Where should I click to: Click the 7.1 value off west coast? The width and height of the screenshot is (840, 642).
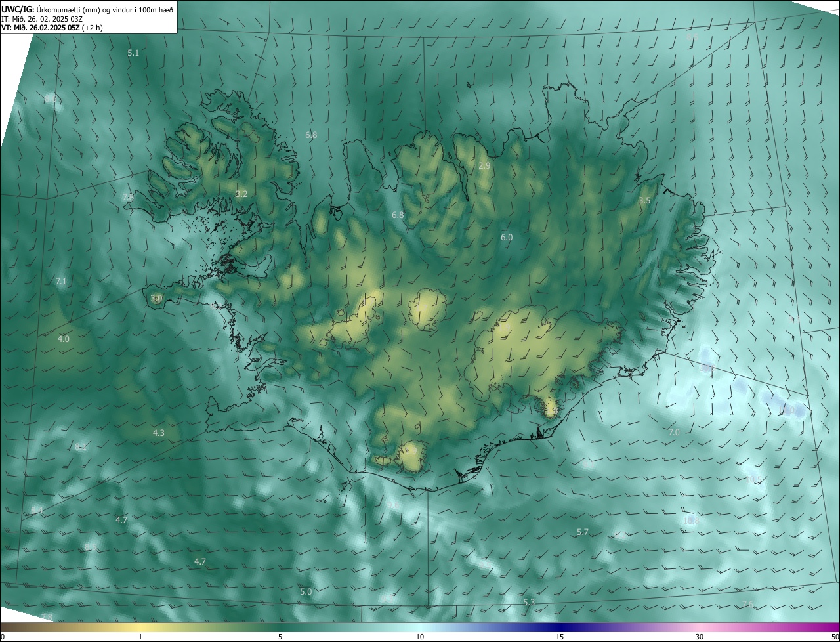point(61,281)
